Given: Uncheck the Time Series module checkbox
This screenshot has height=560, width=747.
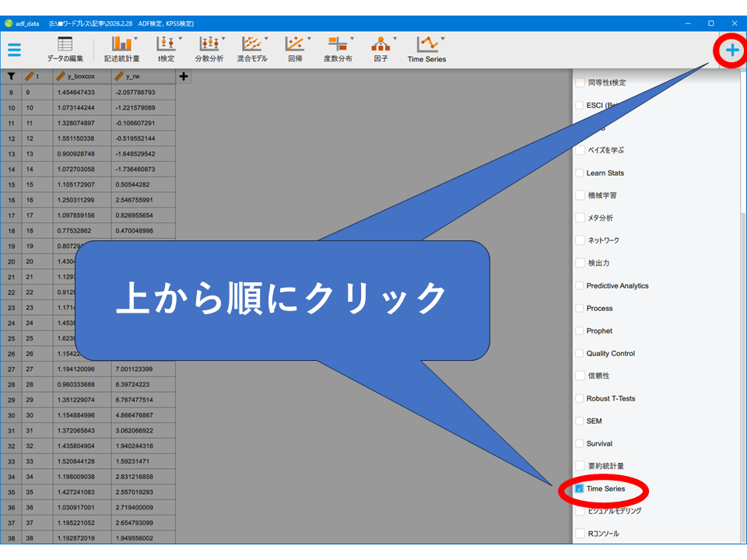Looking at the screenshot, I should click(x=580, y=489).
